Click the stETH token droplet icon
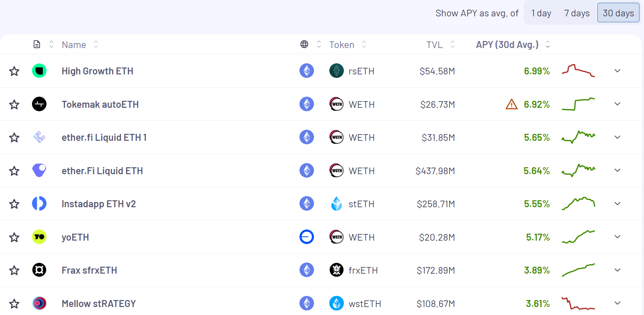Viewport: 644px width, 315px height. pos(336,204)
